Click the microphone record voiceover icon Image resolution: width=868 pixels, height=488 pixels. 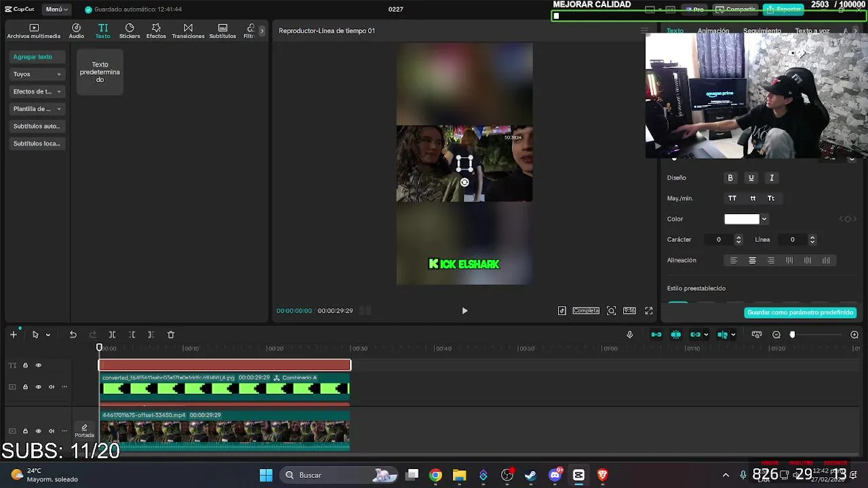[x=629, y=335]
